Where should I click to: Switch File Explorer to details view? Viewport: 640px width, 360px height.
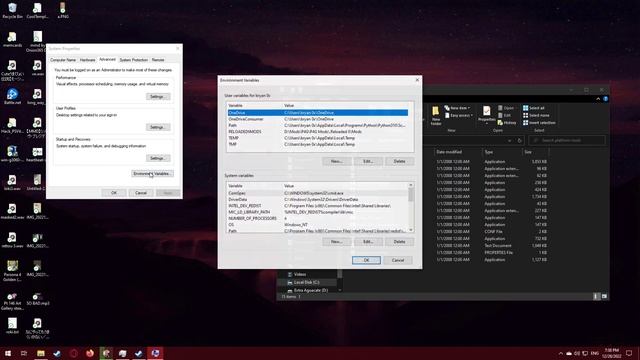pyautogui.click(x=596, y=296)
